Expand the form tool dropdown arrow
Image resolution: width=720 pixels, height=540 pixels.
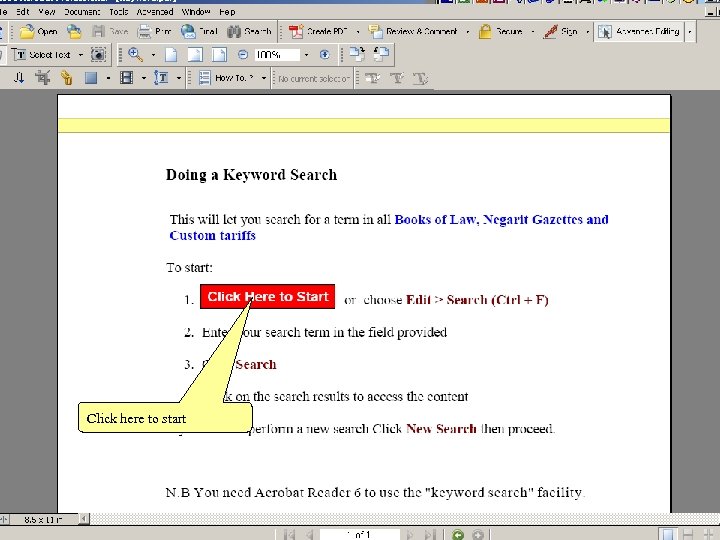click(108, 78)
